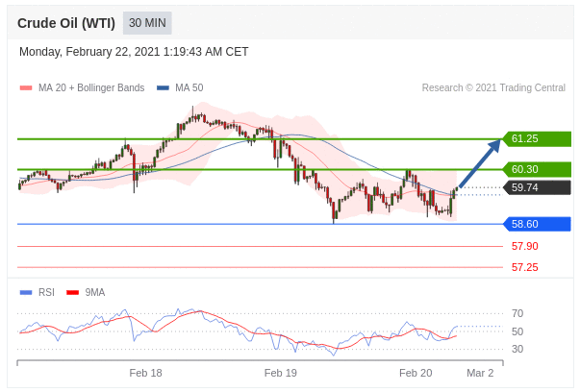Toggle the MA 50 legend entry

point(180,87)
